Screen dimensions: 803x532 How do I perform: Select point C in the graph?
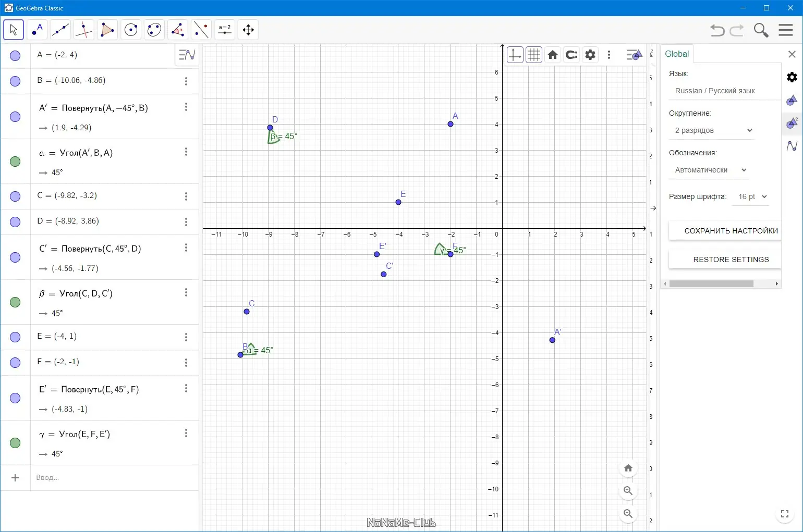tap(247, 312)
